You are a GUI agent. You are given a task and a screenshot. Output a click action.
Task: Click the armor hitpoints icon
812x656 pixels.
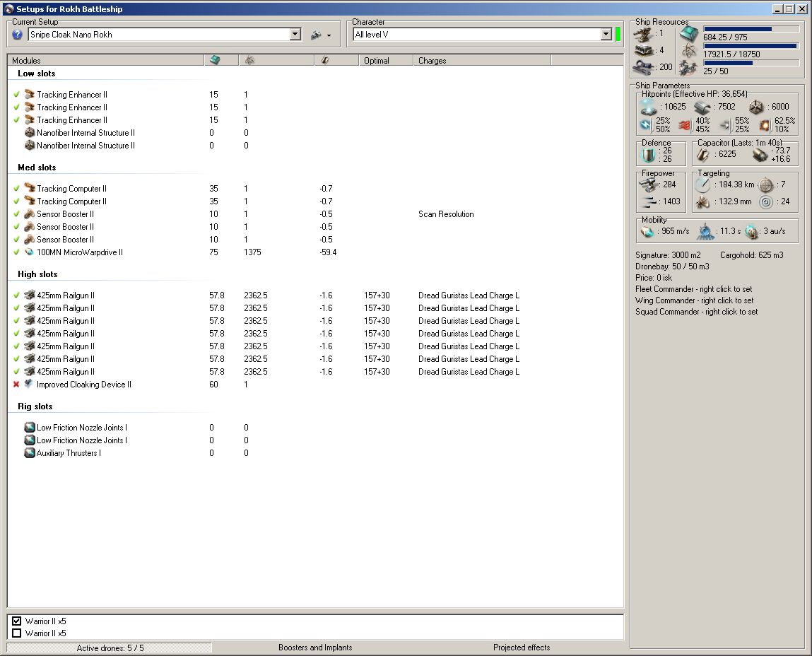(702, 107)
